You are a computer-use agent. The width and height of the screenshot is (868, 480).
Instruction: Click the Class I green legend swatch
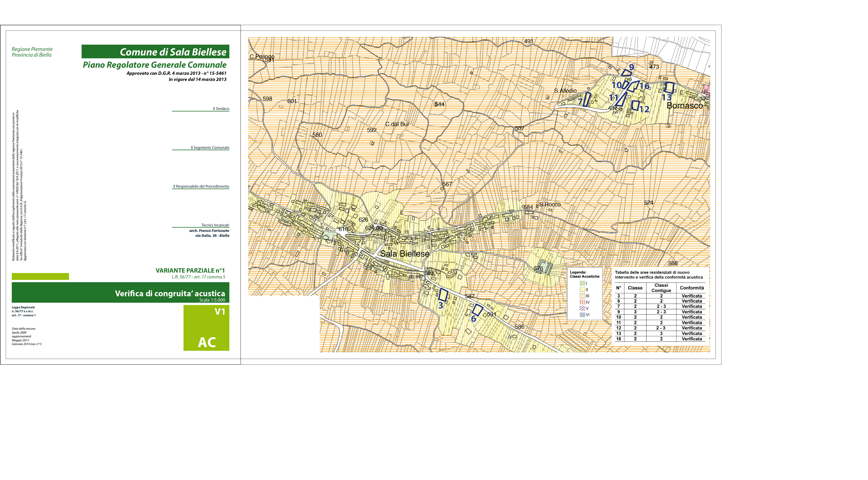coord(582,283)
